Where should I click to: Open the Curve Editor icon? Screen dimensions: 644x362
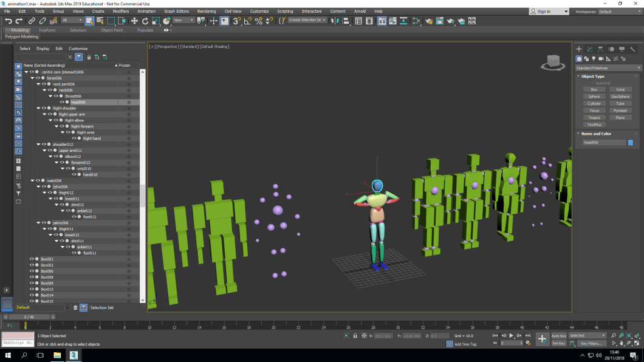[x=392, y=21]
